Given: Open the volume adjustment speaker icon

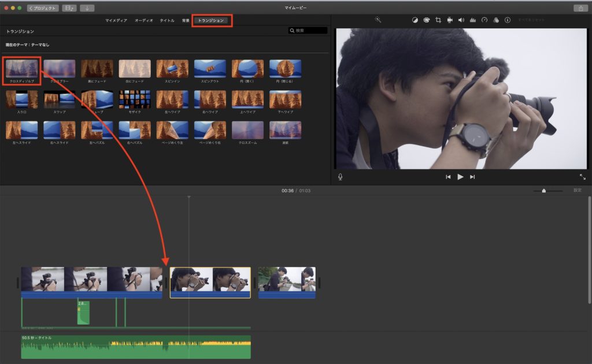Looking at the screenshot, I should pyautogui.click(x=461, y=20).
